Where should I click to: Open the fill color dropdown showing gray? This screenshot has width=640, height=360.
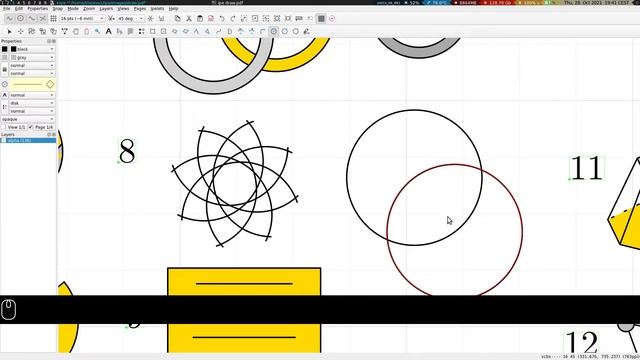[32, 58]
